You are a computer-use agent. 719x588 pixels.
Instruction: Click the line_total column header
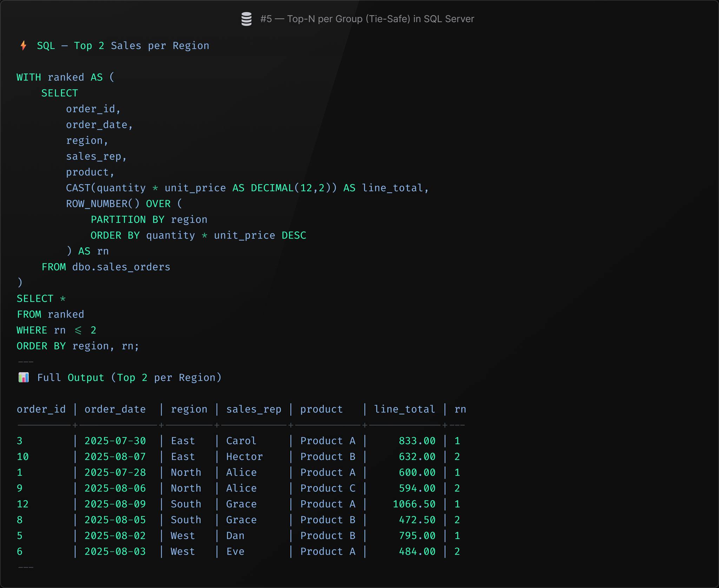(405, 409)
